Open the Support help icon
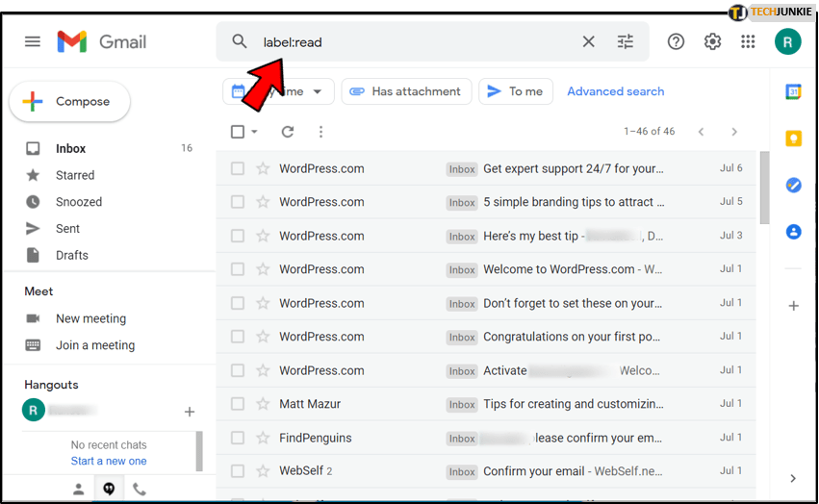 tap(676, 41)
